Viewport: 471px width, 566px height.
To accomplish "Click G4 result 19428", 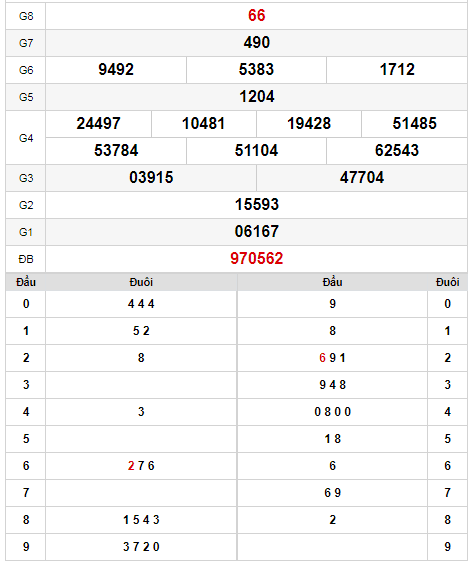I will tap(309, 123).
